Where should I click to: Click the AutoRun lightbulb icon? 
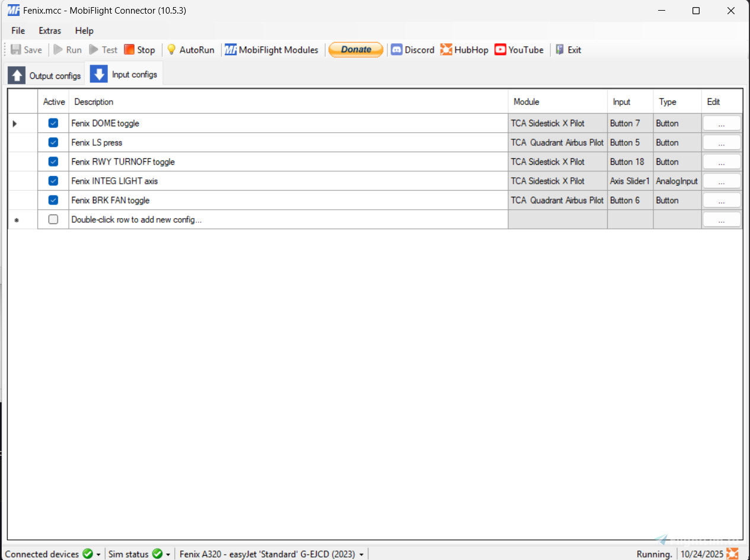[171, 50]
